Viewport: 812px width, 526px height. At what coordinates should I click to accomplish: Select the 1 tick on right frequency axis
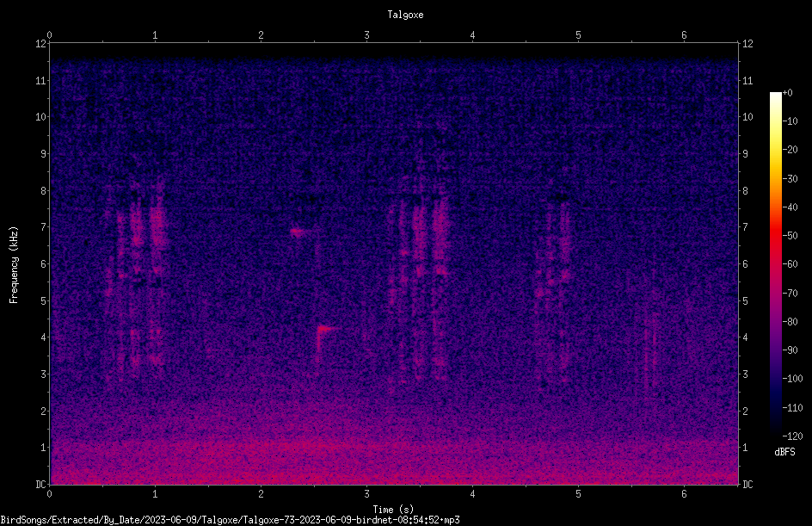[745, 448]
